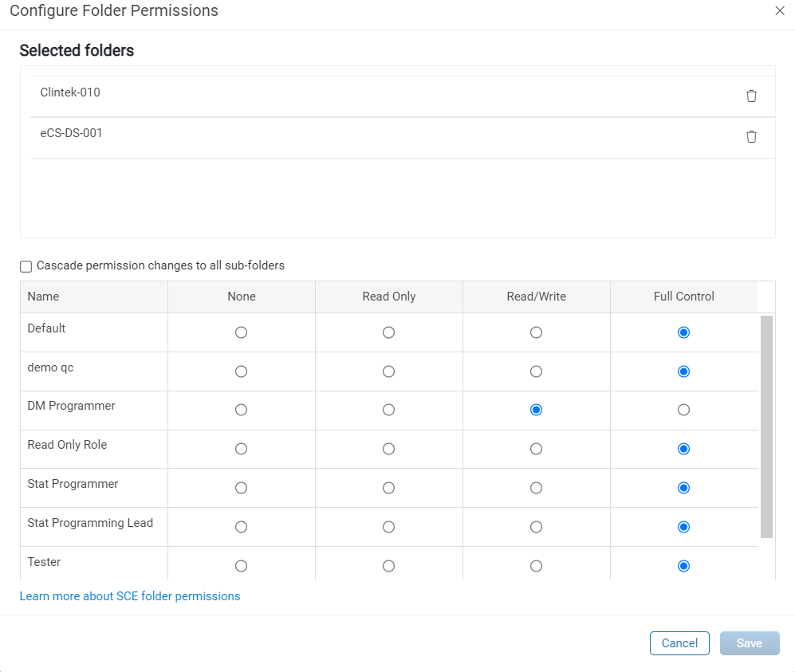
Task: Click the Name column header
Action: pos(94,297)
